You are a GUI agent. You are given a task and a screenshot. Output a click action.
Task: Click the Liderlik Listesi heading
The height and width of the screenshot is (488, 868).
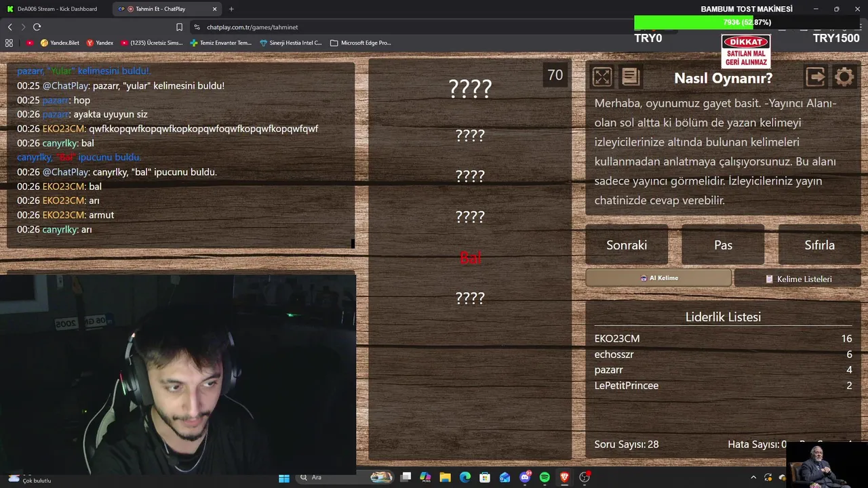[723, 317]
